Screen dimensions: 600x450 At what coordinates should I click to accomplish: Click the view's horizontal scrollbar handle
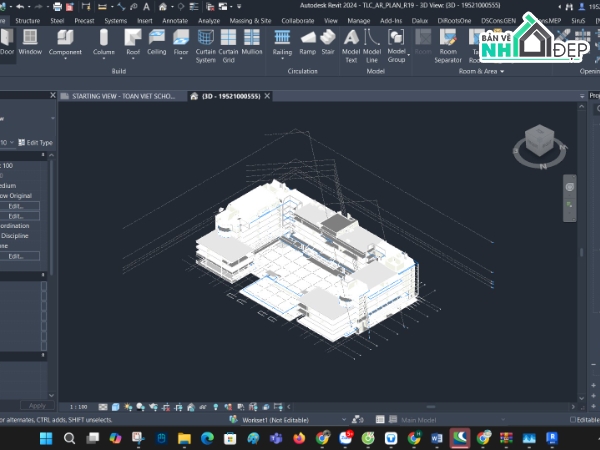point(431,407)
